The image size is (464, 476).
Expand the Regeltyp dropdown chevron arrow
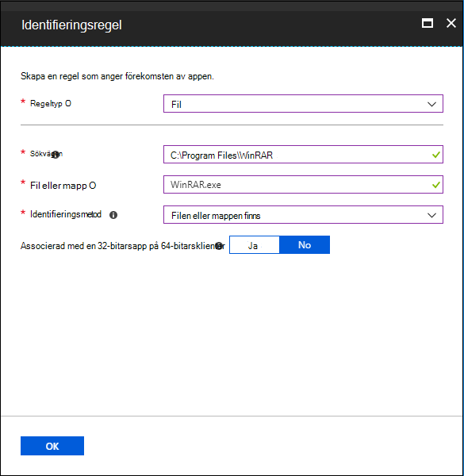pos(431,104)
